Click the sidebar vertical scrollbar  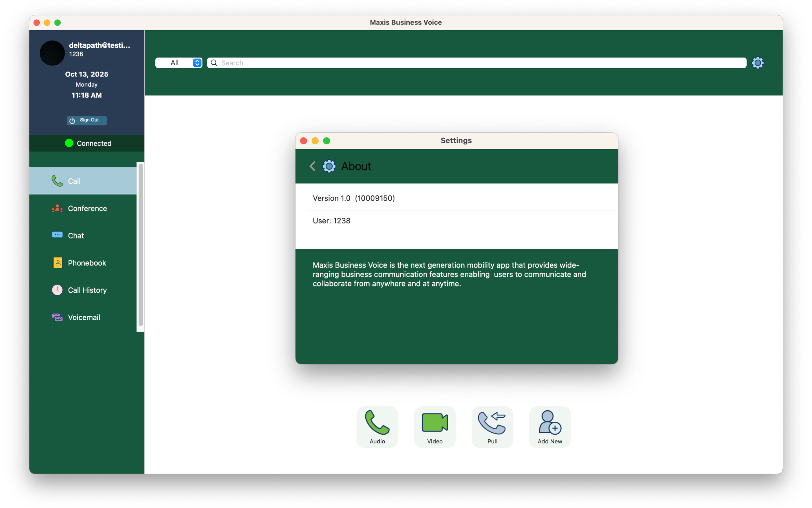pos(141,245)
